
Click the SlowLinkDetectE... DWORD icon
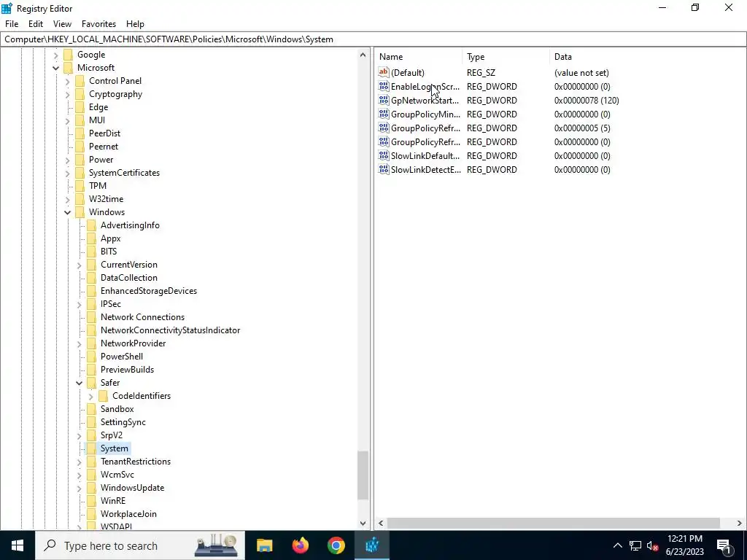tap(384, 169)
